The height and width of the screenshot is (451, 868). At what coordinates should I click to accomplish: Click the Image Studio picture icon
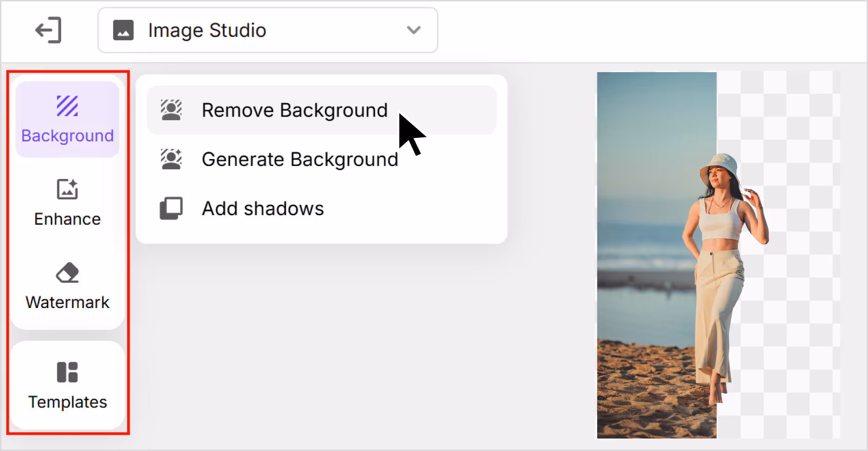(123, 31)
